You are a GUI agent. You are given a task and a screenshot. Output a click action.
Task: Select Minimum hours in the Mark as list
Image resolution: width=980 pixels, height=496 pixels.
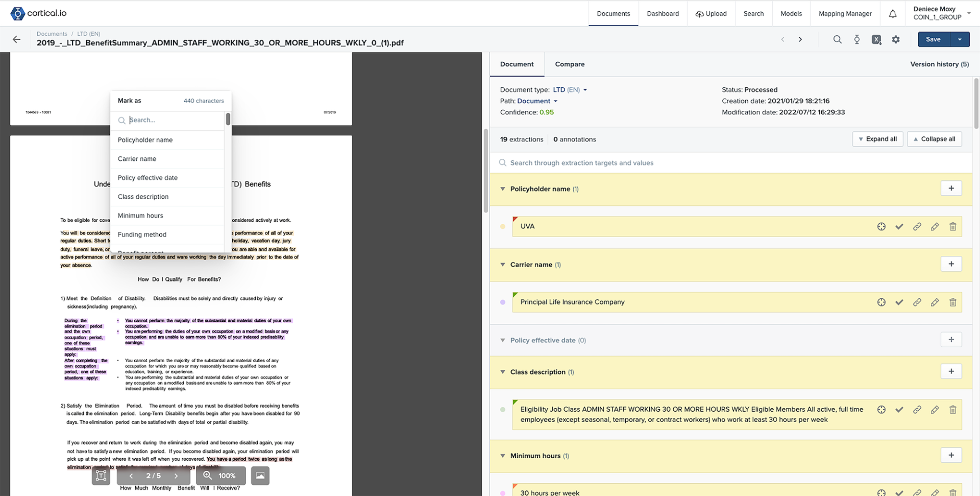point(140,215)
